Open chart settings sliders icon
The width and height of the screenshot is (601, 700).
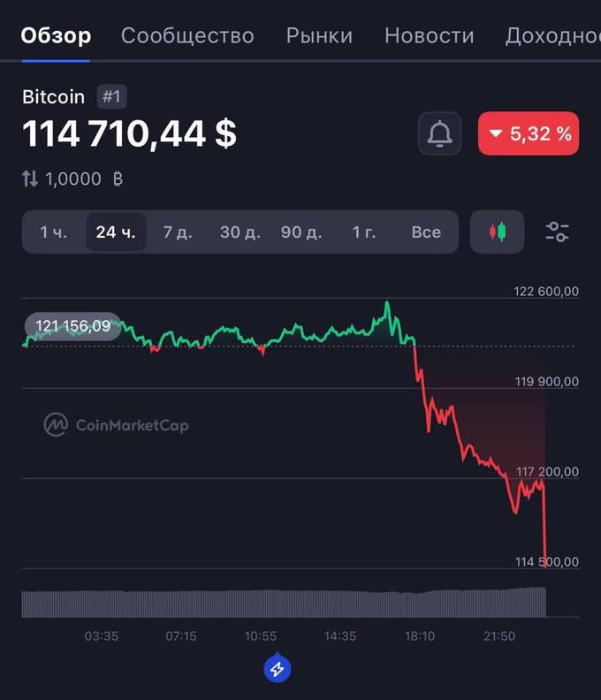(x=557, y=232)
